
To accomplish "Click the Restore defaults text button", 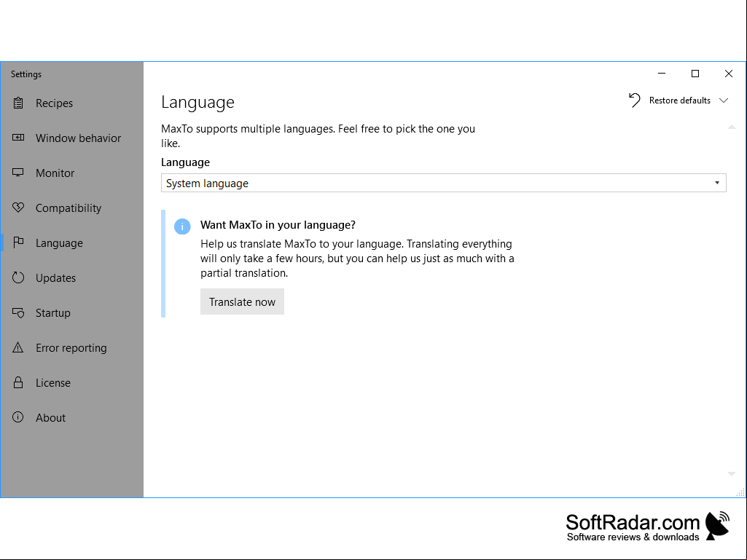I will 679,100.
